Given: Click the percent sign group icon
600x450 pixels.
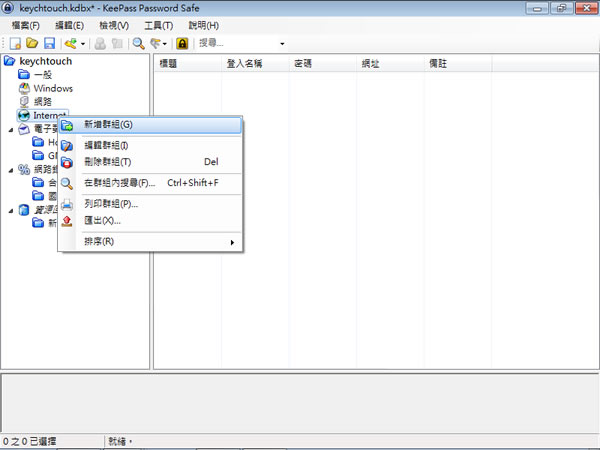Looking at the screenshot, I should click(x=24, y=169).
